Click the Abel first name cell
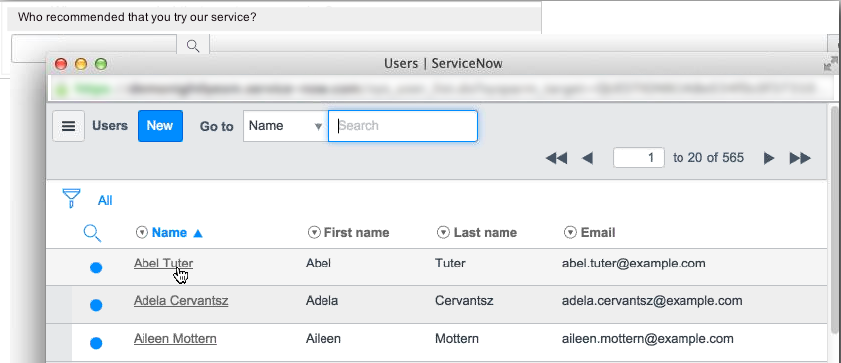The width and height of the screenshot is (841, 363). coord(319,263)
